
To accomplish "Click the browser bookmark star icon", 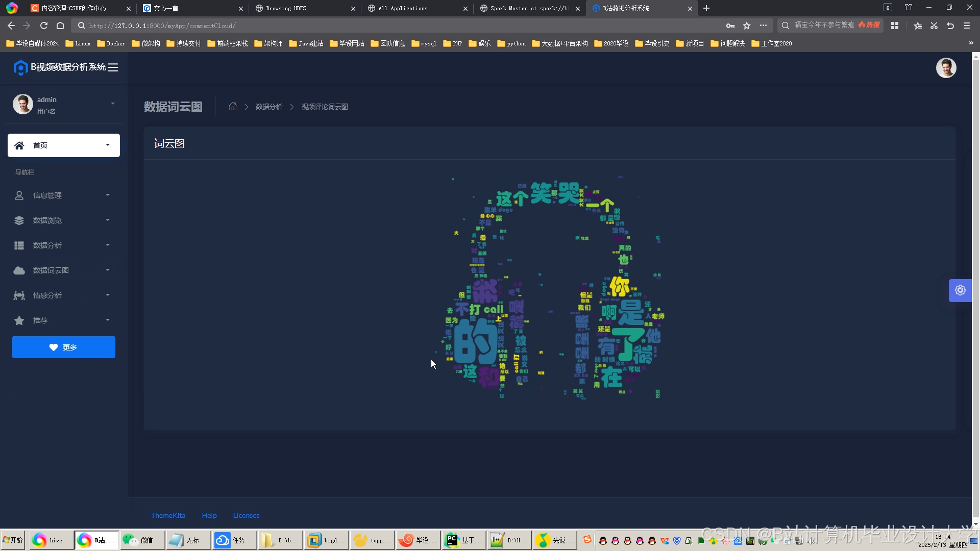I will coord(747,26).
